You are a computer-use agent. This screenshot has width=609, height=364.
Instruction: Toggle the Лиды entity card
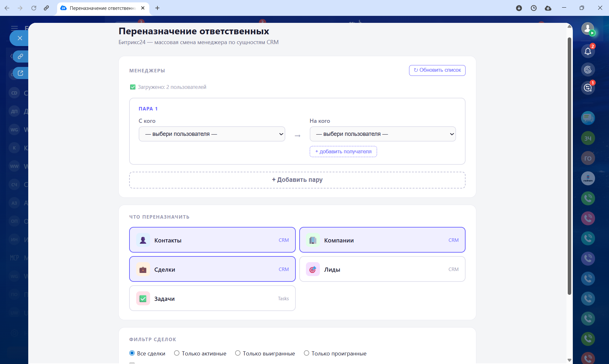coord(382,269)
